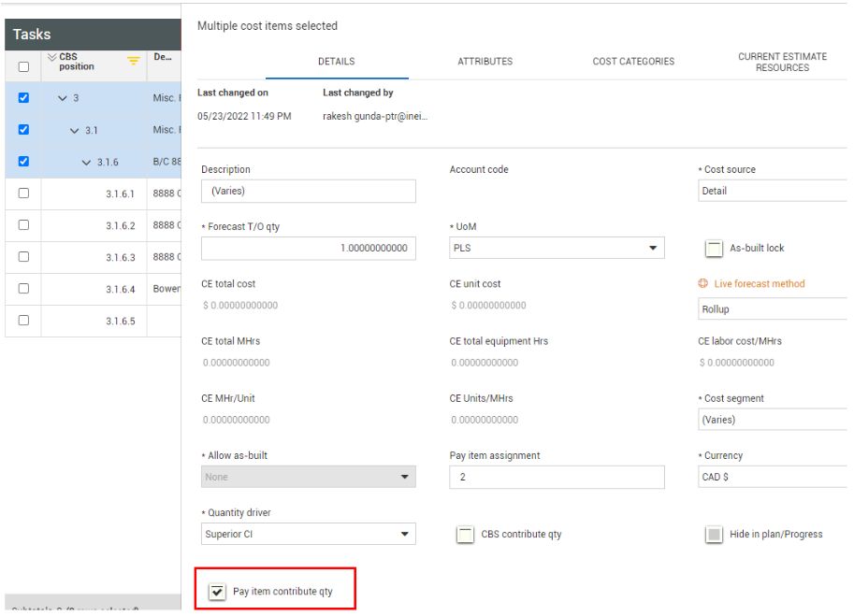The image size is (854, 616).
Task: Go to Current Estimate Resources tab
Action: point(782,62)
